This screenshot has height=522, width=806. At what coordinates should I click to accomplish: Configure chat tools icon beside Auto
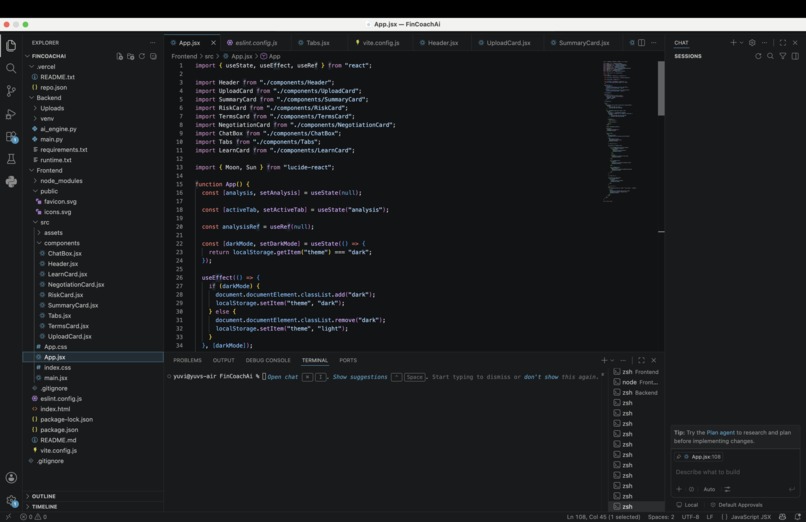pyautogui.click(x=727, y=489)
